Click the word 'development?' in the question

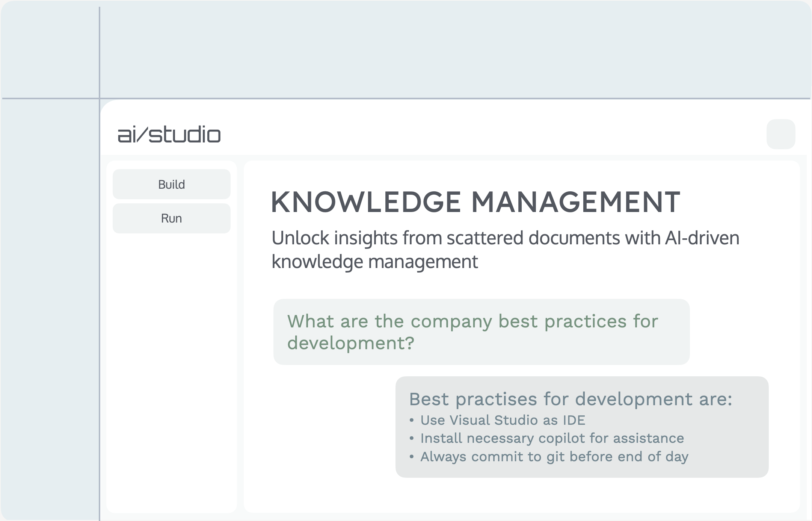pos(350,343)
